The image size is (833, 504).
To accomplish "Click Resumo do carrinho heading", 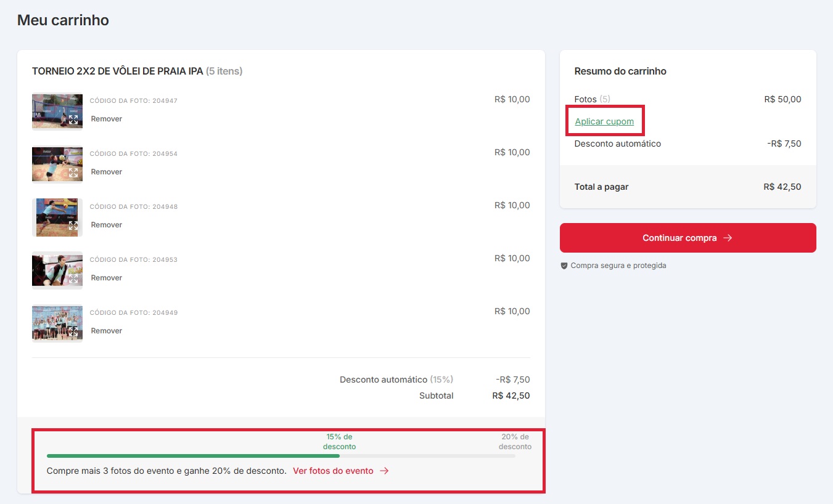I will 620,71.
